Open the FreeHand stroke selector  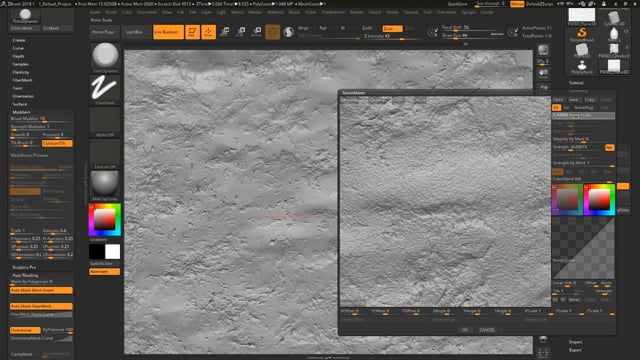[105, 90]
